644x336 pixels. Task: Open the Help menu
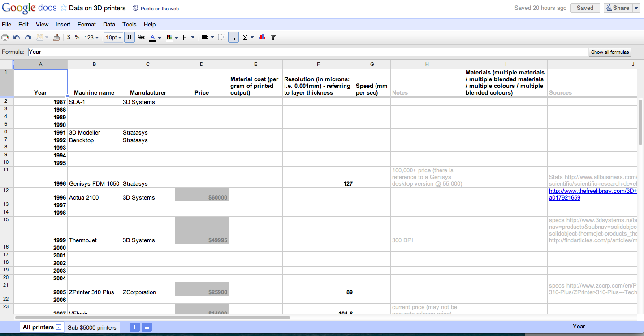(150, 24)
